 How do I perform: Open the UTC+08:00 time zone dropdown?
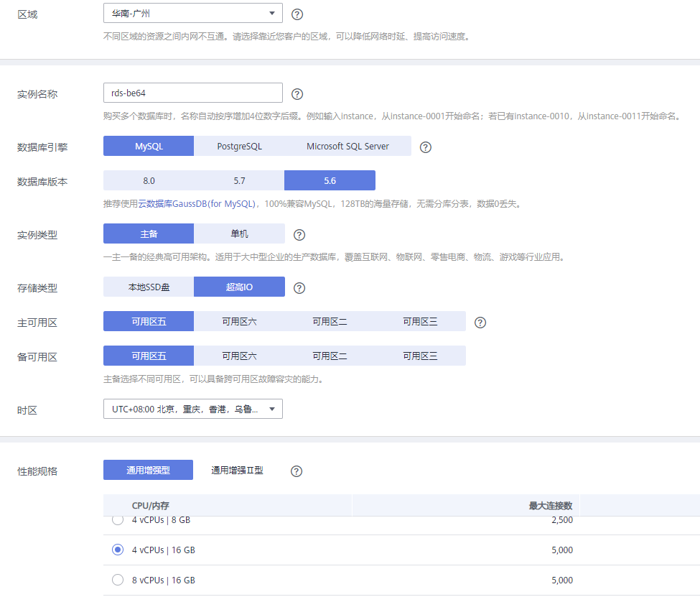[x=193, y=409]
